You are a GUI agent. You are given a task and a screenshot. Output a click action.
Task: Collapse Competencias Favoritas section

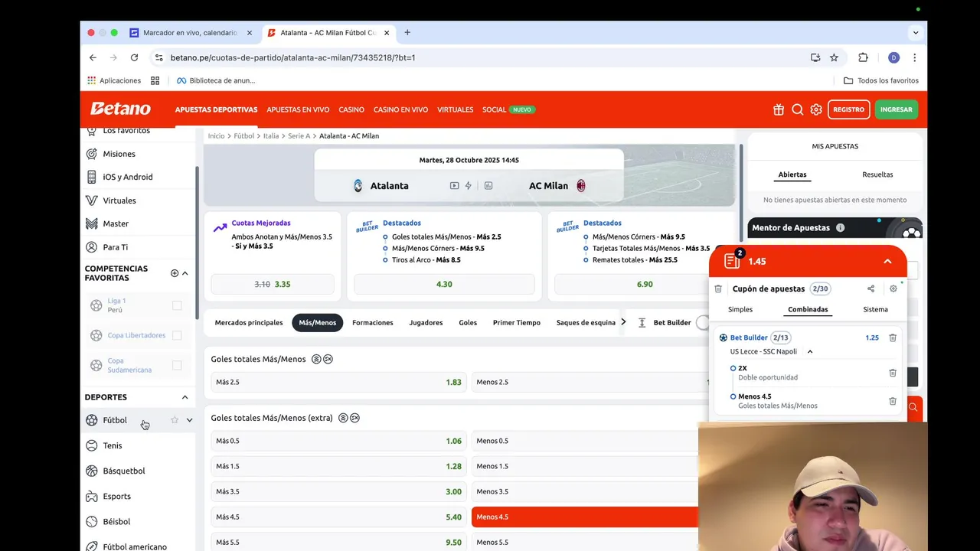click(185, 273)
